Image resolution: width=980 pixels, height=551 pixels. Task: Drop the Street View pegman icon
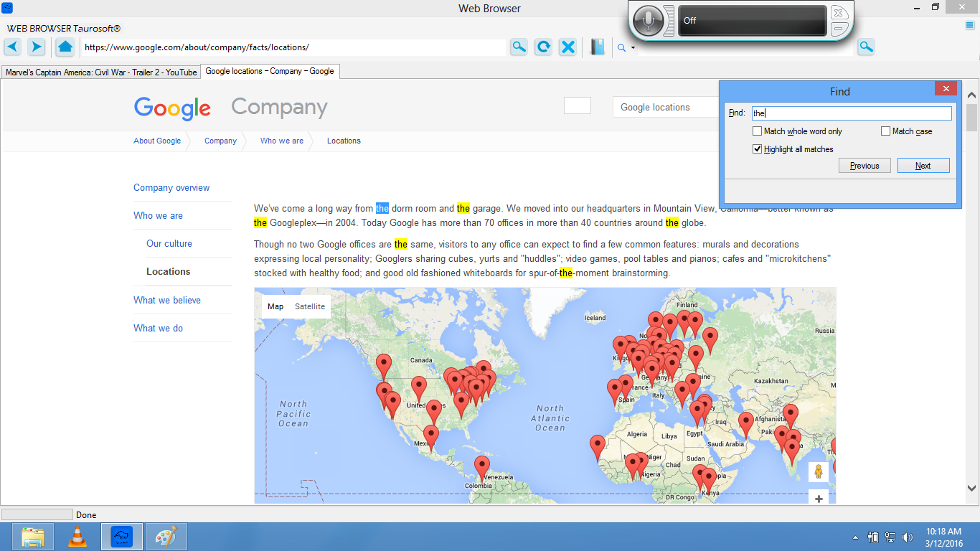pyautogui.click(x=818, y=472)
